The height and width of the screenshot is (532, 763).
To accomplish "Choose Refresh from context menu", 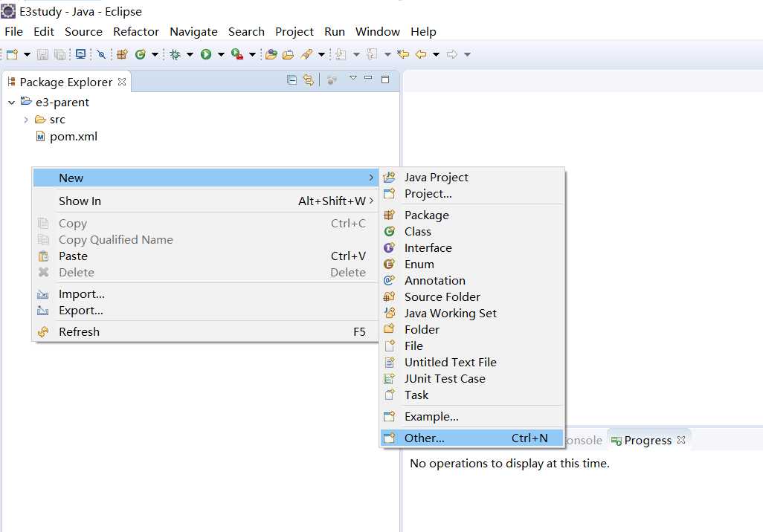I will tap(205, 332).
